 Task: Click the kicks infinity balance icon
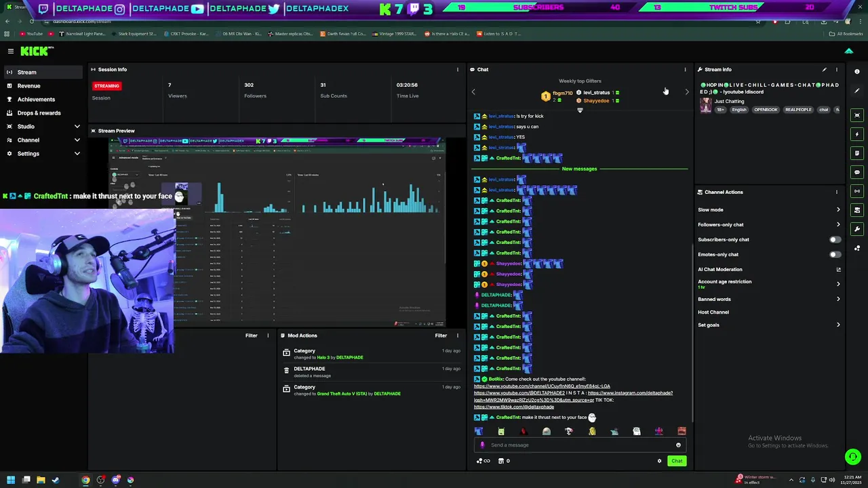click(484, 461)
